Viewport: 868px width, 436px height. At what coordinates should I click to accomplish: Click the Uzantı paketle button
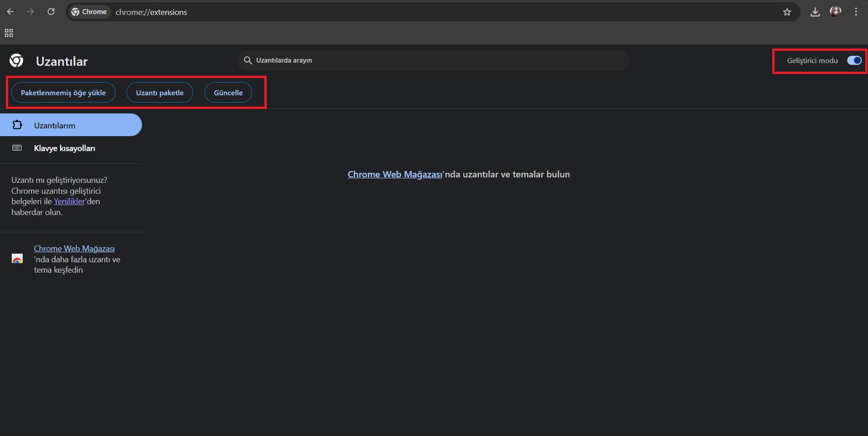pyautogui.click(x=160, y=93)
